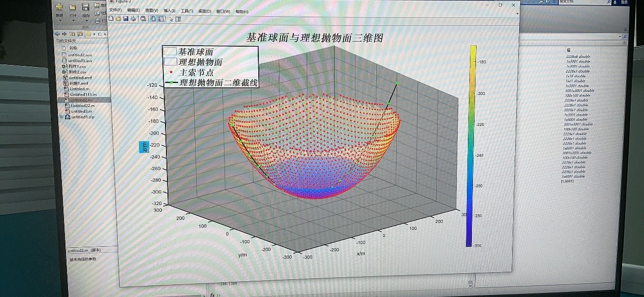The height and width of the screenshot is (297, 644).
Task: Click the Link Plot icon in figure toolbar
Action: (143, 19)
